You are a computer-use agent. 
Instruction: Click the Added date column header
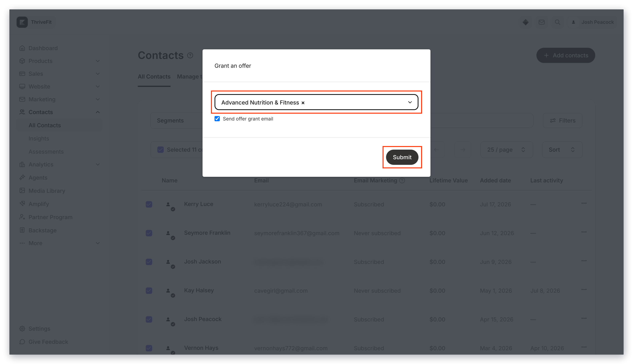point(495,180)
